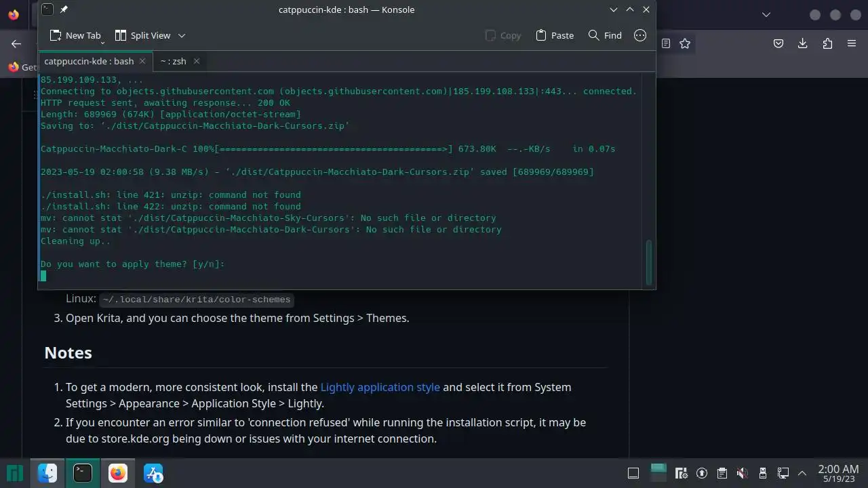868x488 pixels.
Task: Click the terminal input cursor line
Action: pos(43,275)
